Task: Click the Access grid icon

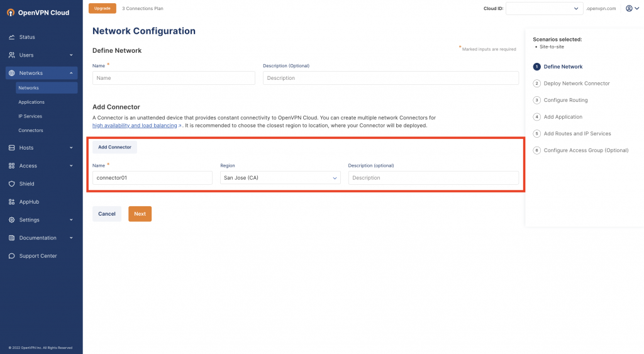Action: (x=11, y=166)
